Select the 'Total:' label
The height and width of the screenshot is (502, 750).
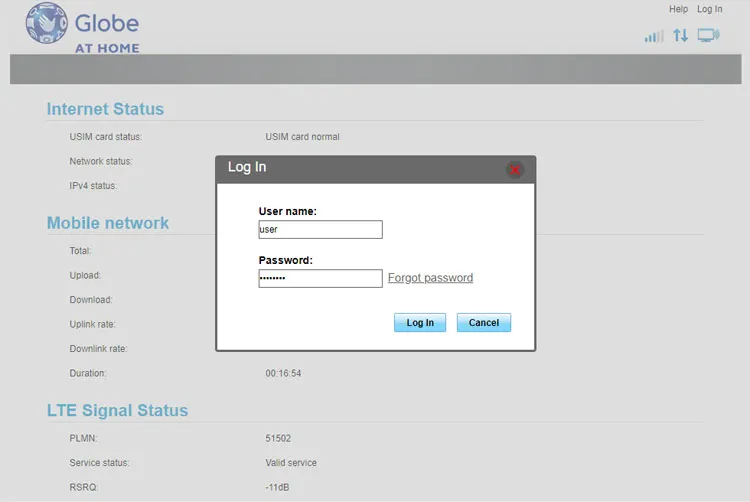[x=80, y=251]
